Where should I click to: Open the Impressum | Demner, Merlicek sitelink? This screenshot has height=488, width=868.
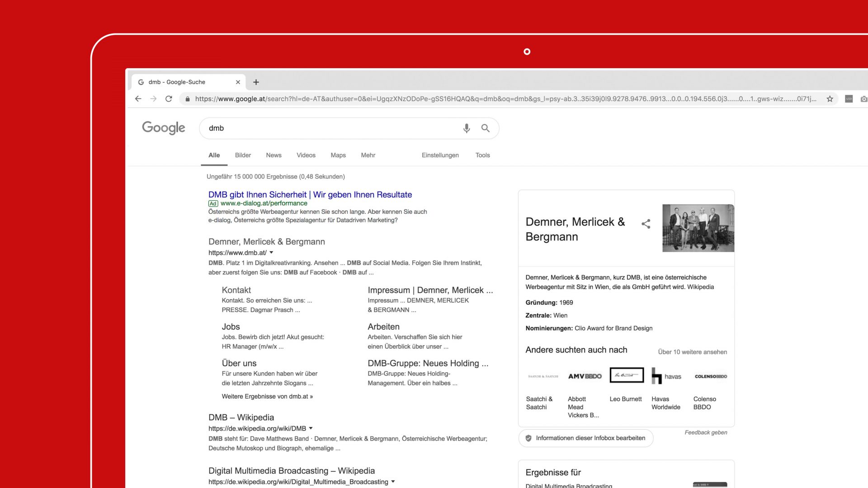430,290
